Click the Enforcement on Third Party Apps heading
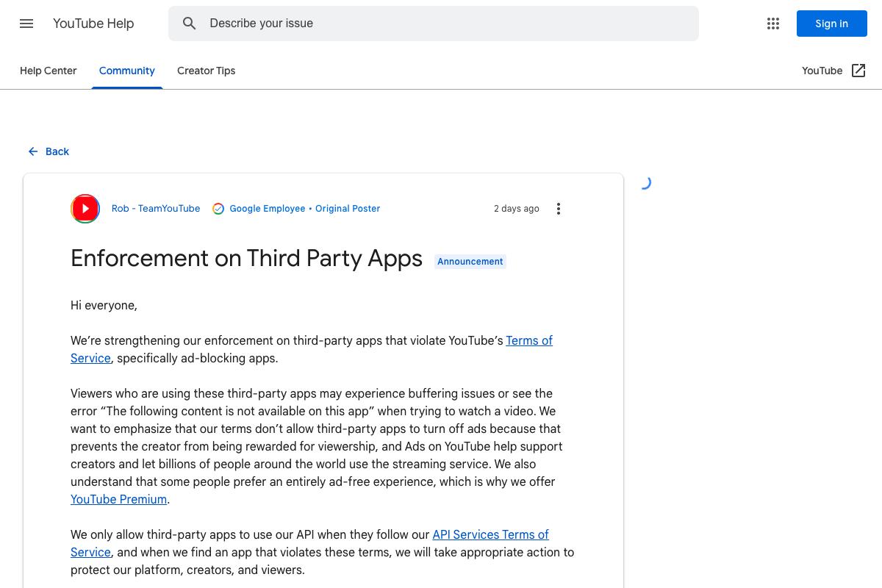The width and height of the screenshot is (882, 588). point(246,259)
